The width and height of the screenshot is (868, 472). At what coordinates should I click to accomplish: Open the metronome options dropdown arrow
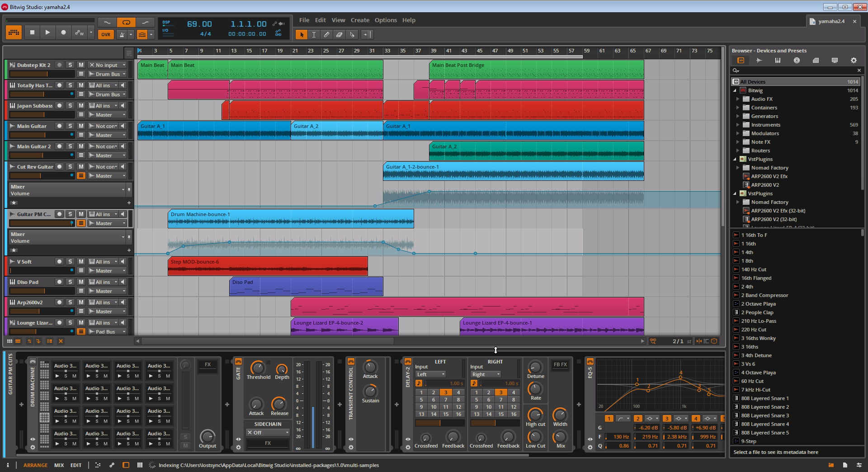(x=131, y=34)
